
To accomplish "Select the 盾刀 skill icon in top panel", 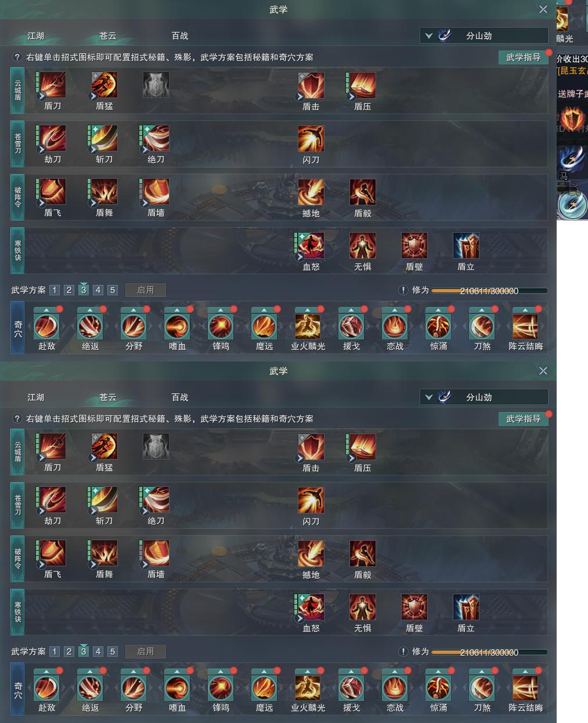I will coord(52,85).
